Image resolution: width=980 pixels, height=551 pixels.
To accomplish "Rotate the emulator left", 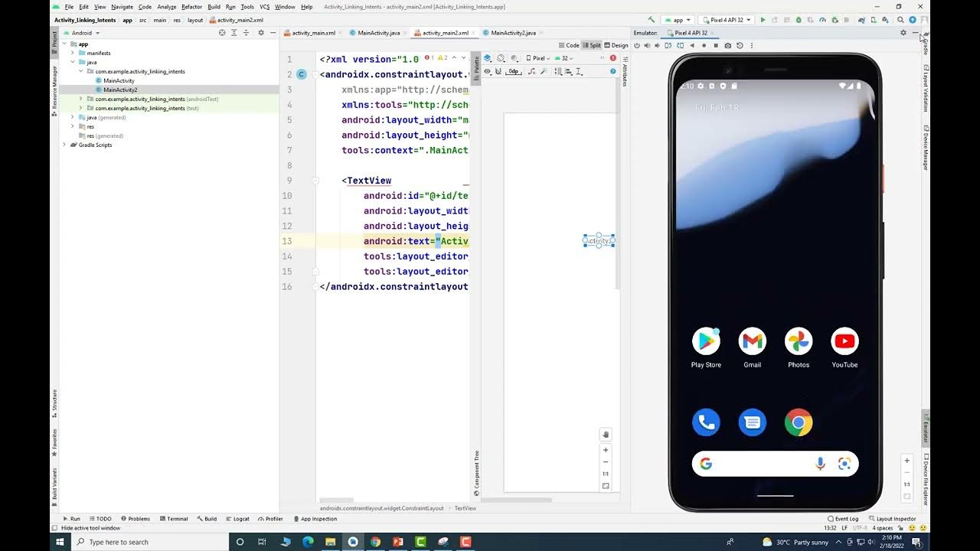I will (668, 46).
